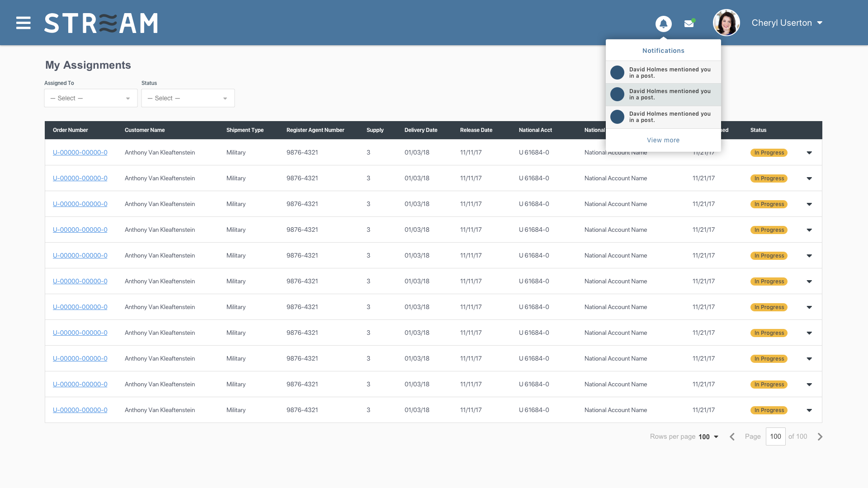This screenshot has height=488, width=868.
Task: Open the messages envelope icon
Action: (689, 23)
